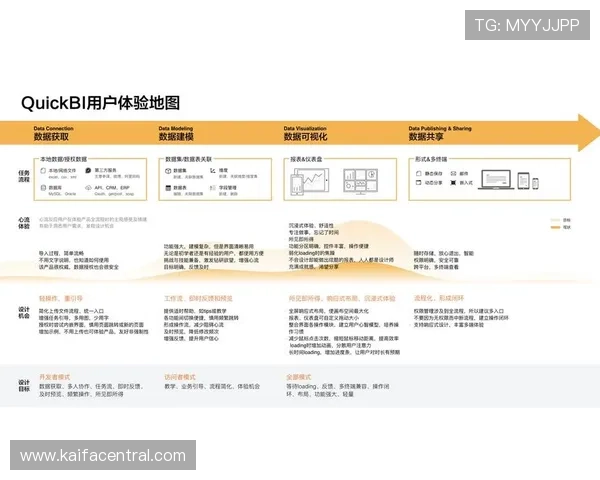Click the dataset cube icon
The width and height of the screenshot is (600, 480).
pyautogui.click(x=168, y=171)
